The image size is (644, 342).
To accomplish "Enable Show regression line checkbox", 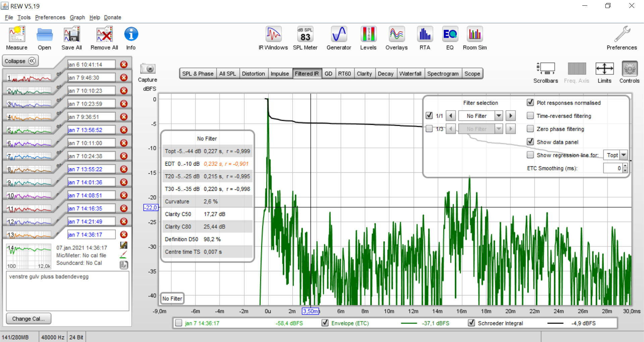I will (530, 155).
